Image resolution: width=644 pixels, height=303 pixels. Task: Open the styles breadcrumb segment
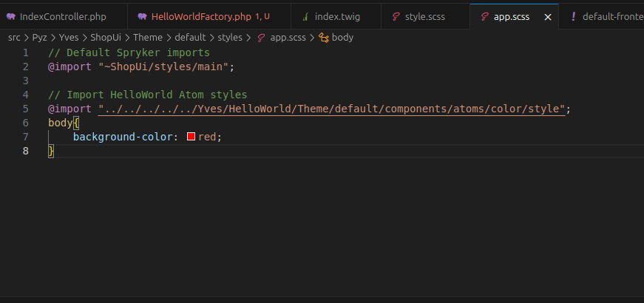230,38
